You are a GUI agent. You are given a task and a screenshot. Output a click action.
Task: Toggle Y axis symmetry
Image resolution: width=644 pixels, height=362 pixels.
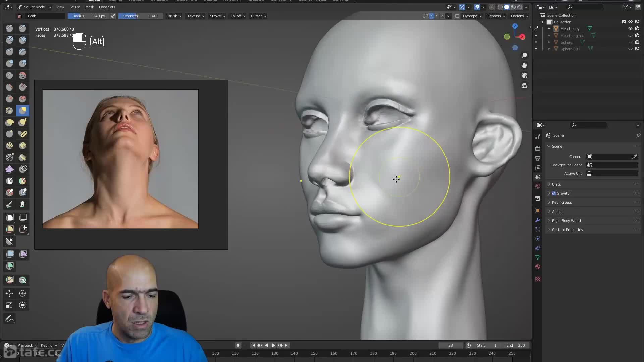tap(437, 16)
